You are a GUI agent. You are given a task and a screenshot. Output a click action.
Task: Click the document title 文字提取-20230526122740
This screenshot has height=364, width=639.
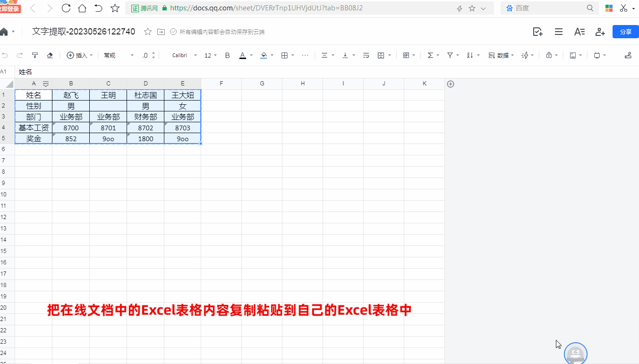tap(84, 32)
